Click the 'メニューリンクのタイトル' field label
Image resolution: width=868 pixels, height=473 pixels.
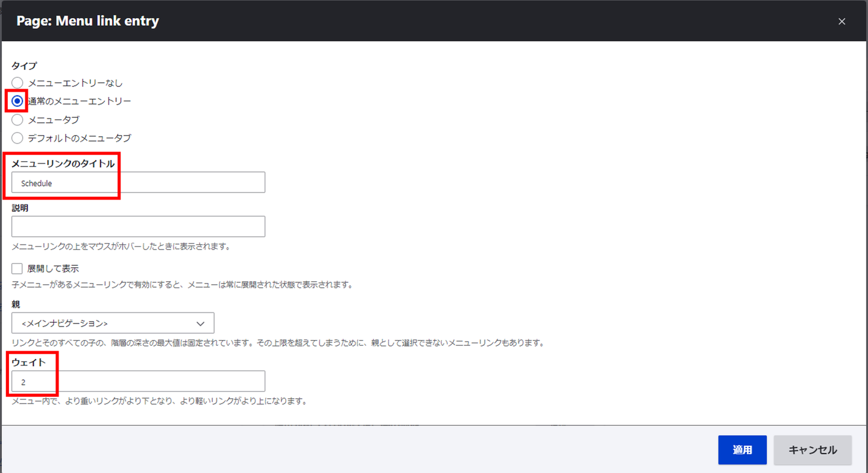(63, 163)
